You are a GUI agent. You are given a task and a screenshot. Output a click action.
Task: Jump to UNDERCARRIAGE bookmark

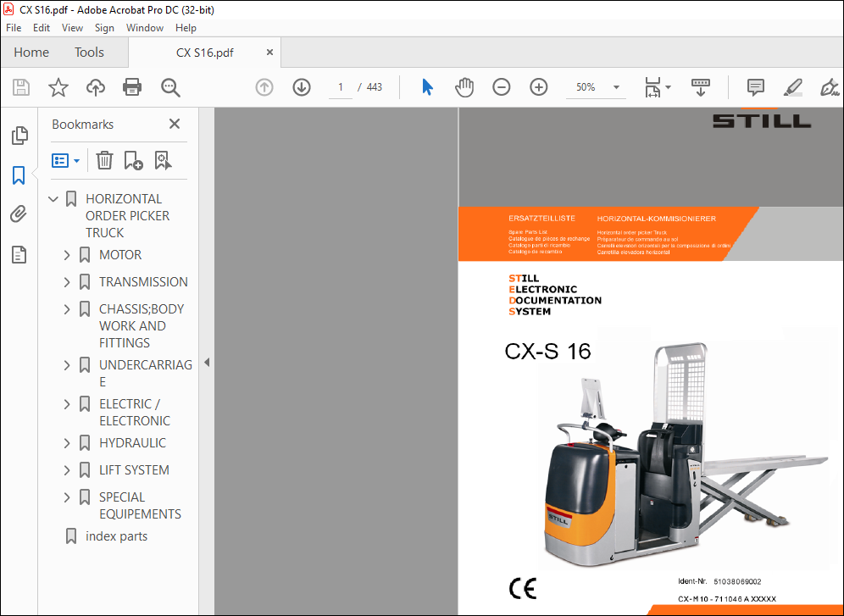(146, 374)
